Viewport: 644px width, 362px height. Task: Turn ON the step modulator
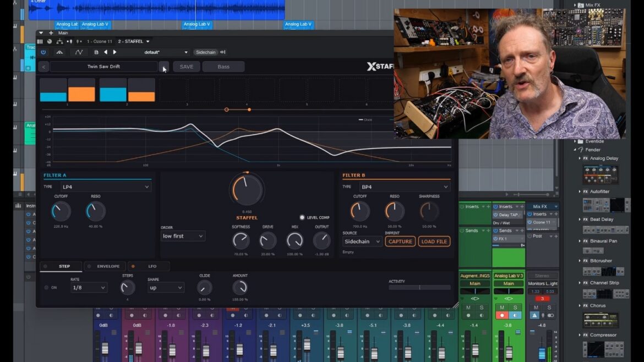46,288
